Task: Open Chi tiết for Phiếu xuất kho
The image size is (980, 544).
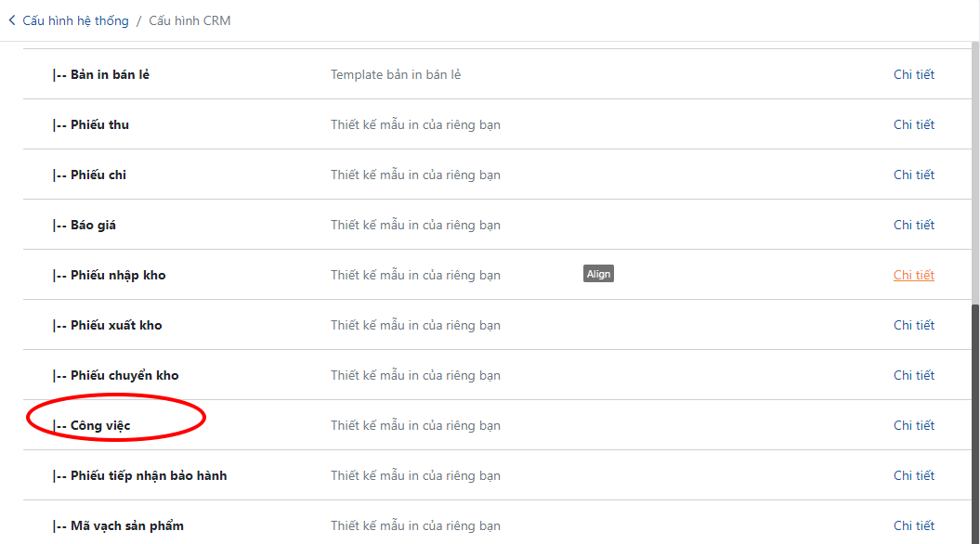Action: (914, 325)
